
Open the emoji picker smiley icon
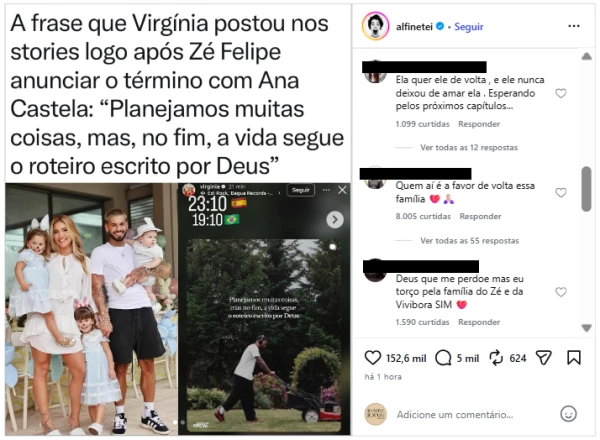pos(568,414)
